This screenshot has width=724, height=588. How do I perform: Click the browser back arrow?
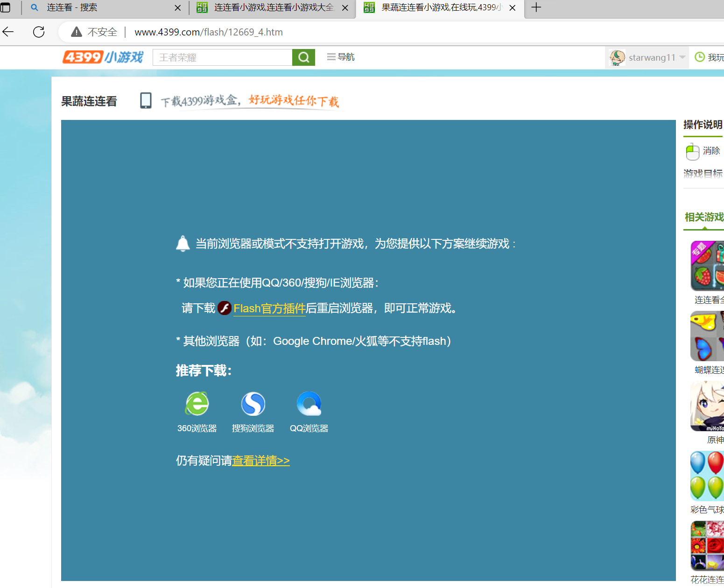(x=8, y=32)
